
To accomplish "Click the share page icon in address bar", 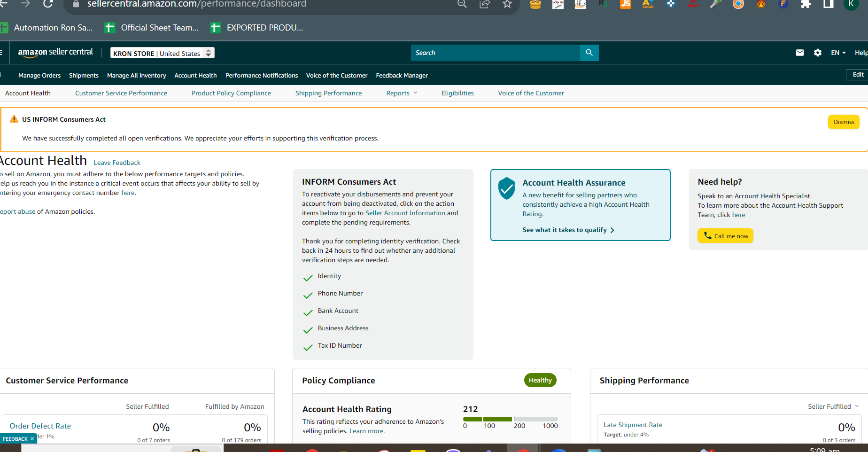I will [485, 4].
